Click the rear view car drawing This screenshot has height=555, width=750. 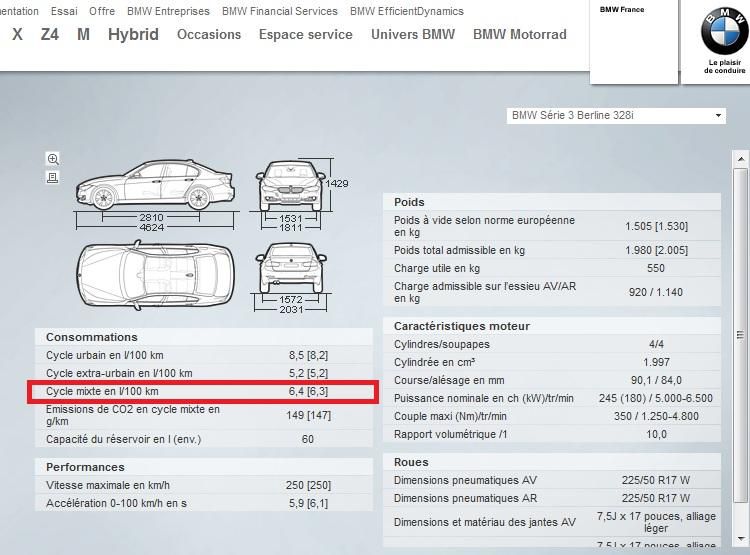[291, 268]
